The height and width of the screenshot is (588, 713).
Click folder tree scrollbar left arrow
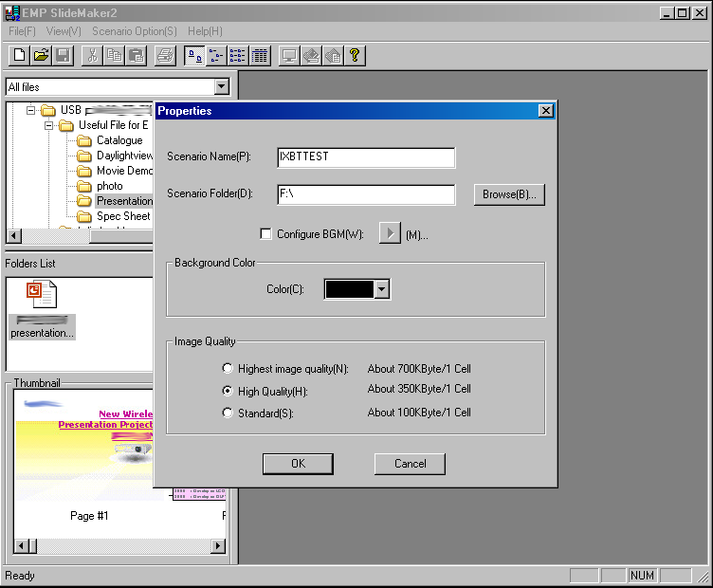14,236
